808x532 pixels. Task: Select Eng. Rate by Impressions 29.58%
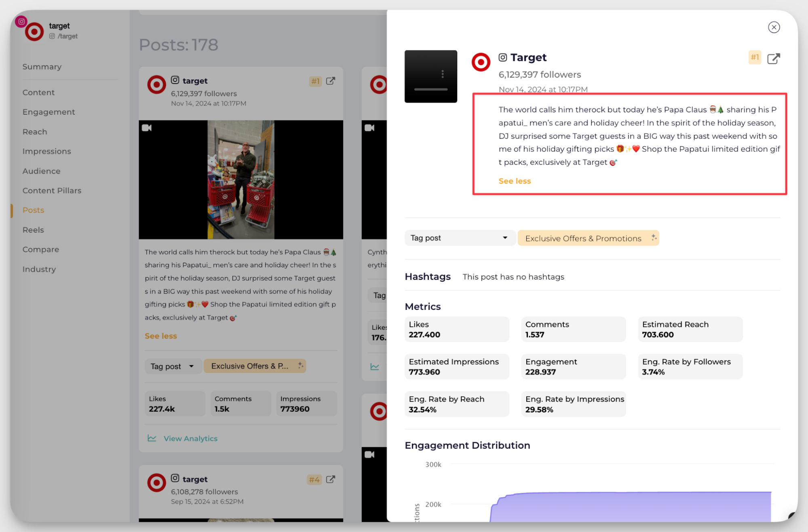573,404
